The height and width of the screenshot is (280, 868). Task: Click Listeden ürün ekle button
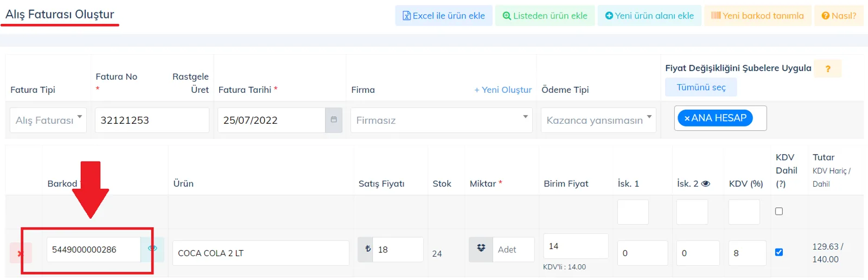tap(545, 16)
